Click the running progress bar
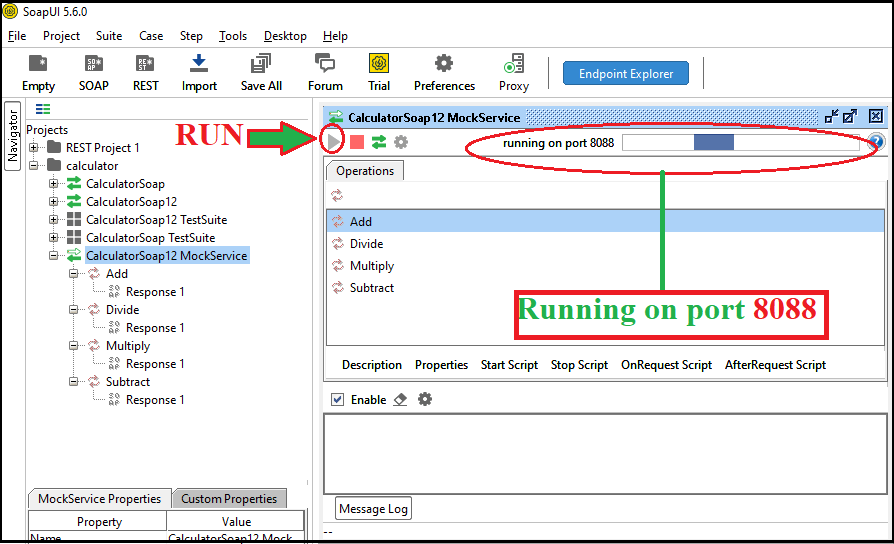Image resolution: width=894 pixels, height=544 pixels. point(741,142)
